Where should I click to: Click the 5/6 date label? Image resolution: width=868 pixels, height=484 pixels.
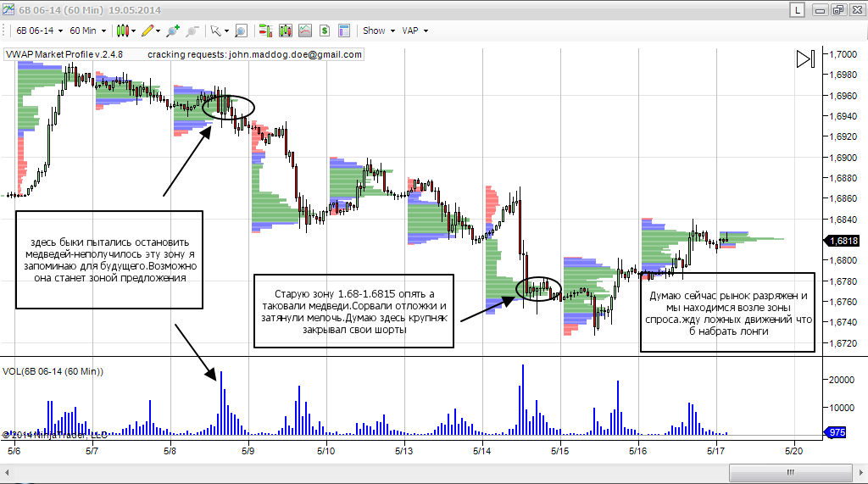coord(14,451)
